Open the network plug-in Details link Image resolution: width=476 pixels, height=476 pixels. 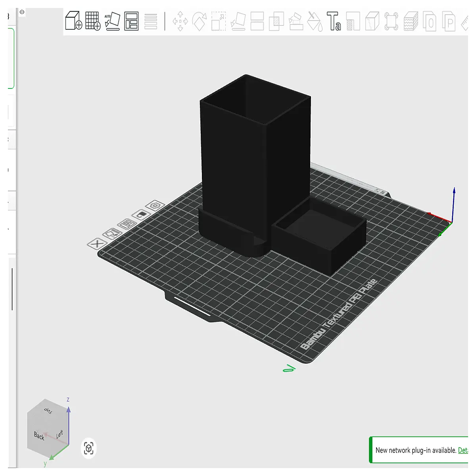[463, 450]
